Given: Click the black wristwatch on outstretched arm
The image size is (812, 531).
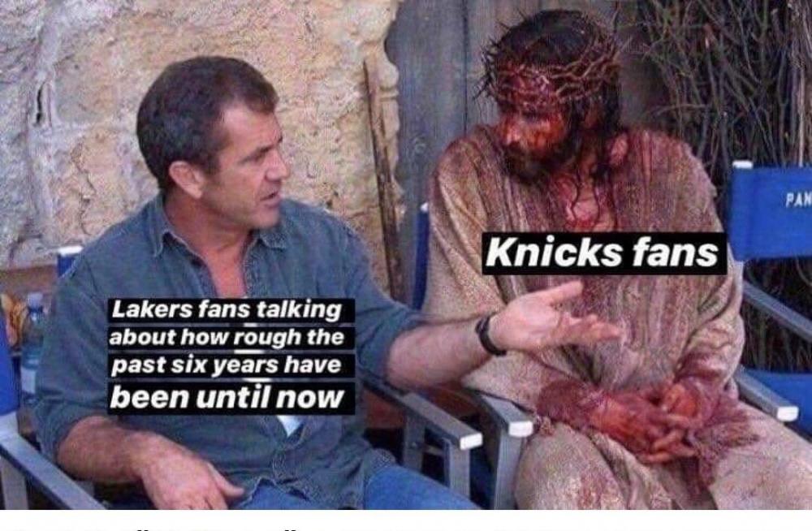Looking at the screenshot, I should click(x=488, y=335).
